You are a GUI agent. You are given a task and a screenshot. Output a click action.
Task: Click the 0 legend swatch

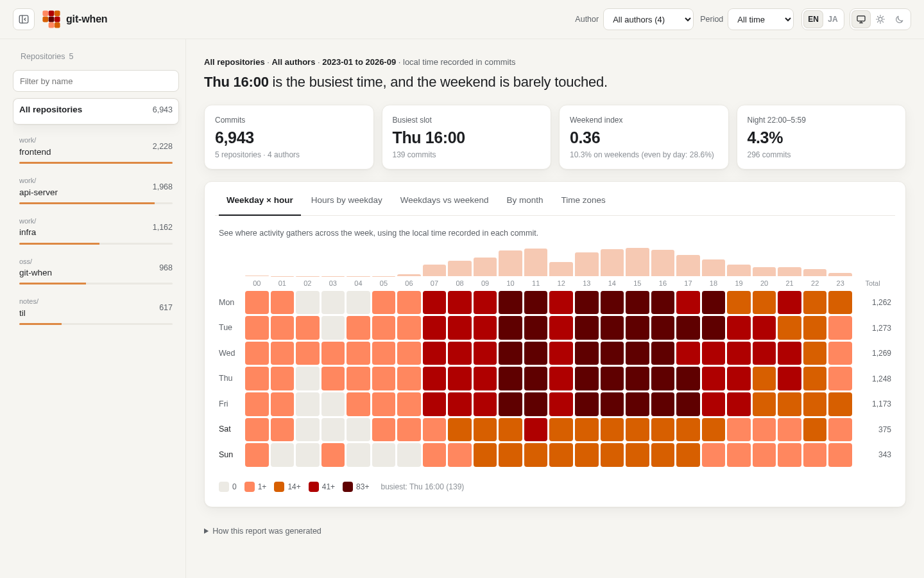tap(224, 487)
